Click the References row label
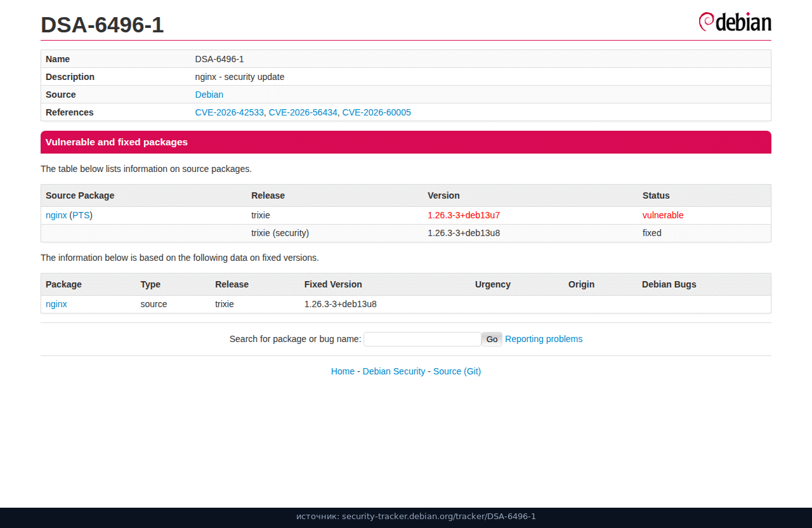Viewport: 812px width, 528px height. click(70, 112)
